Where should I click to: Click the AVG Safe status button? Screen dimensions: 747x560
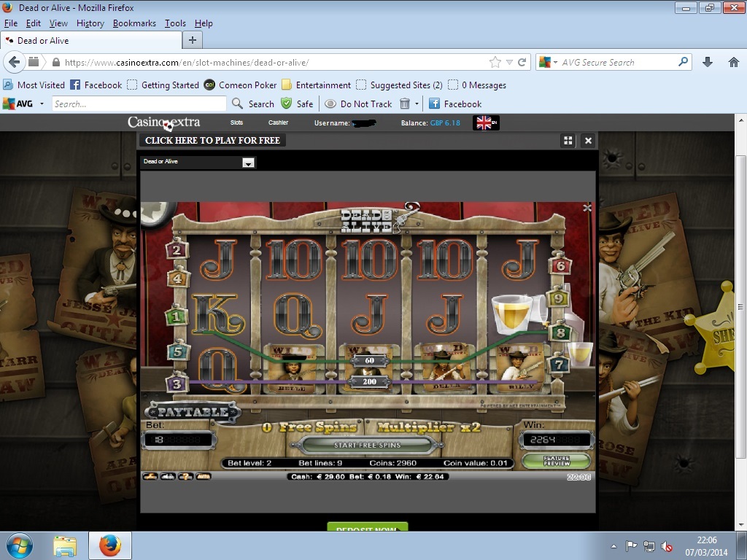tap(297, 104)
